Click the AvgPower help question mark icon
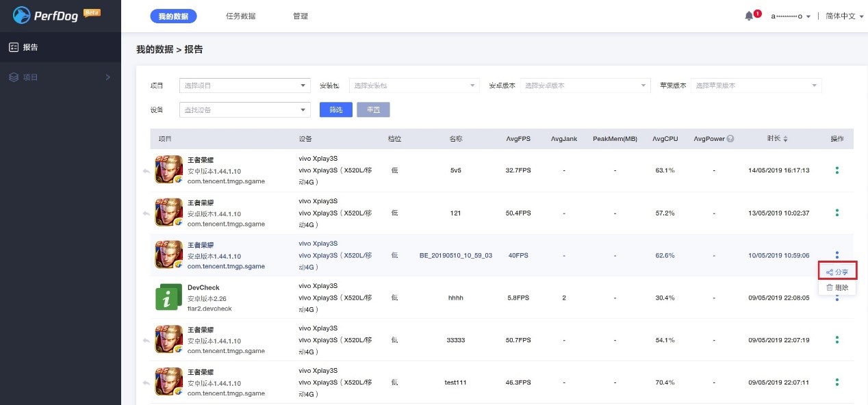 click(x=731, y=138)
